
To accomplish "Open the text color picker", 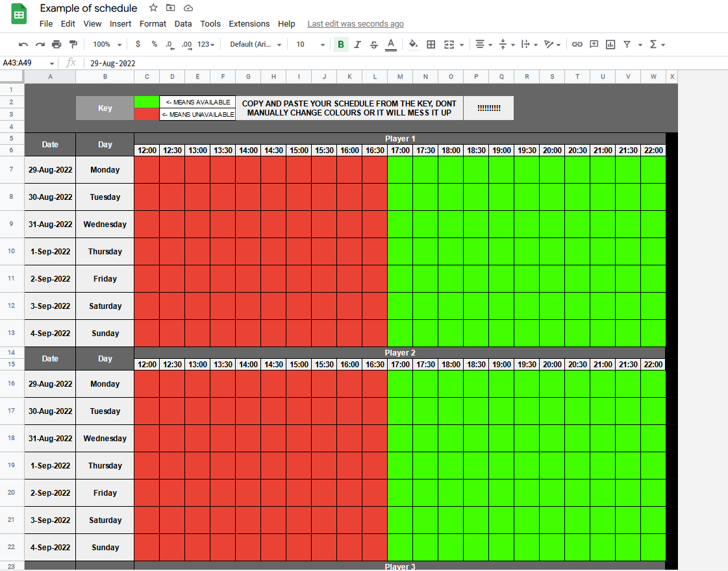I will [x=391, y=45].
